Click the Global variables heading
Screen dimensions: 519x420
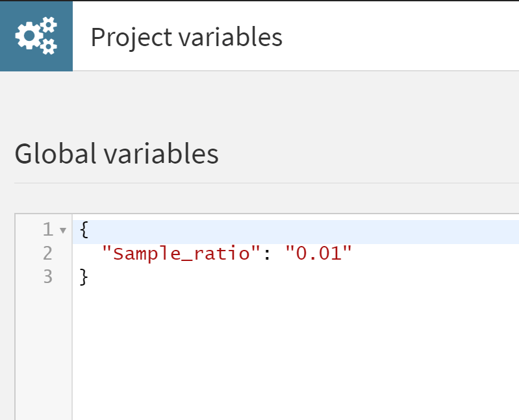[116, 154]
